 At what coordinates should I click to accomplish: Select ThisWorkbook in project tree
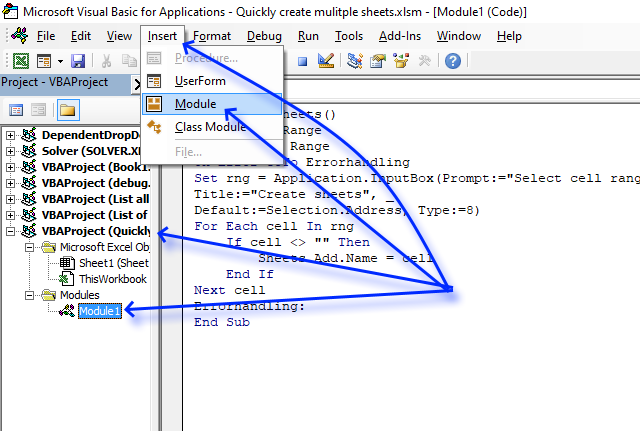(113, 279)
